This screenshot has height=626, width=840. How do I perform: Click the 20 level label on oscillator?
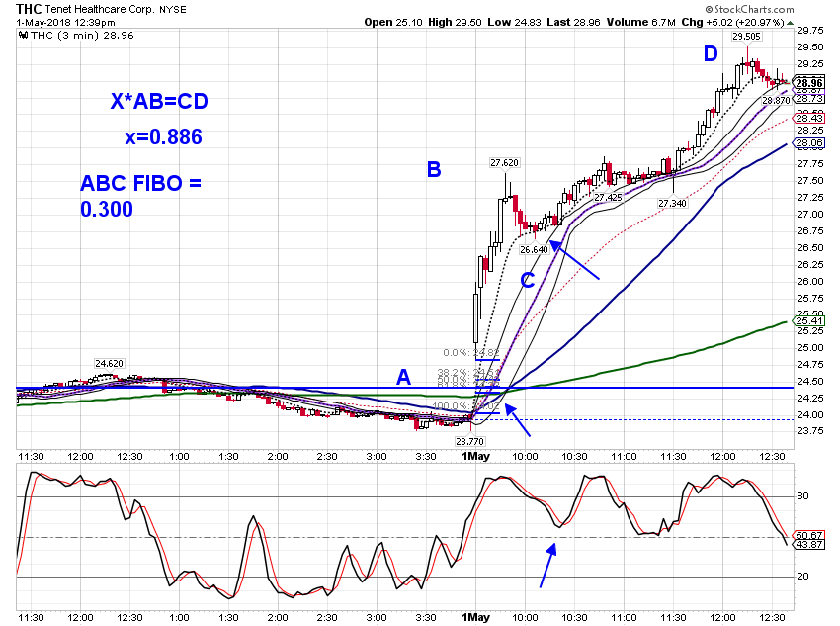(x=802, y=577)
